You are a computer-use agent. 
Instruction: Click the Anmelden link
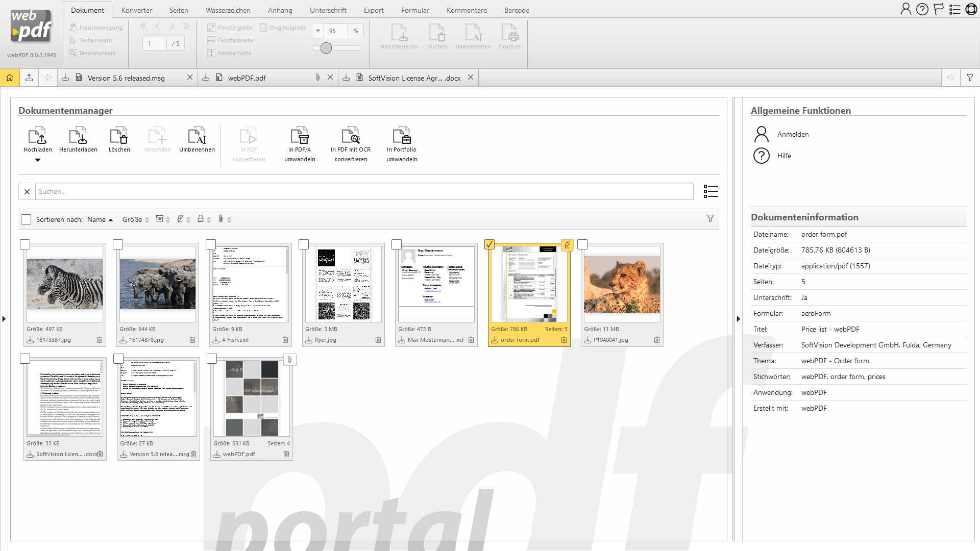[793, 134]
